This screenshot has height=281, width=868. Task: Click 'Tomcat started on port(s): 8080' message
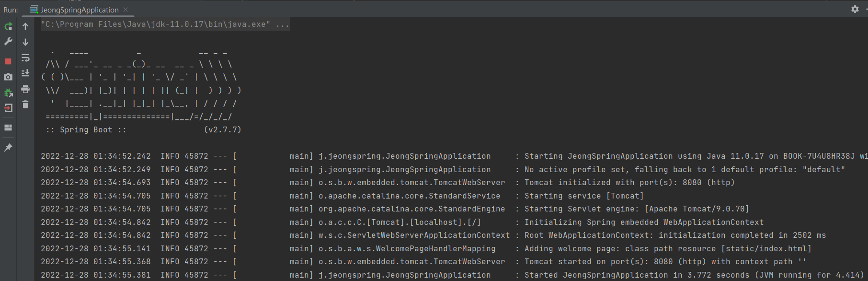point(665,262)
